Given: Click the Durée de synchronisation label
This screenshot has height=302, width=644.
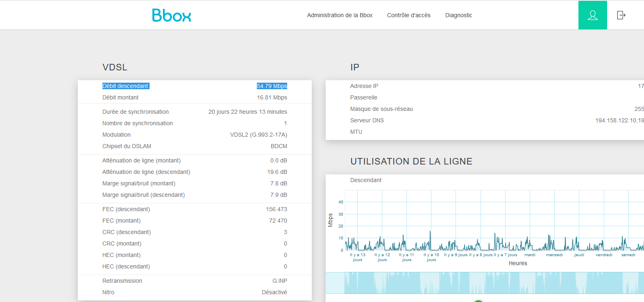Looking at the screenshot, I should click(x=136, y=112).
